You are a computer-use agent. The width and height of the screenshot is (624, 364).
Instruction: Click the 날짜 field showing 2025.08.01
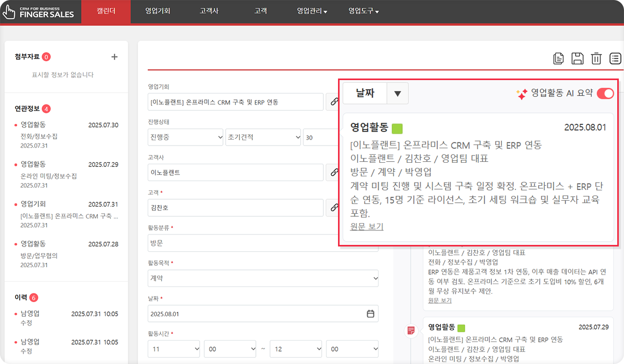pos(263,314)
